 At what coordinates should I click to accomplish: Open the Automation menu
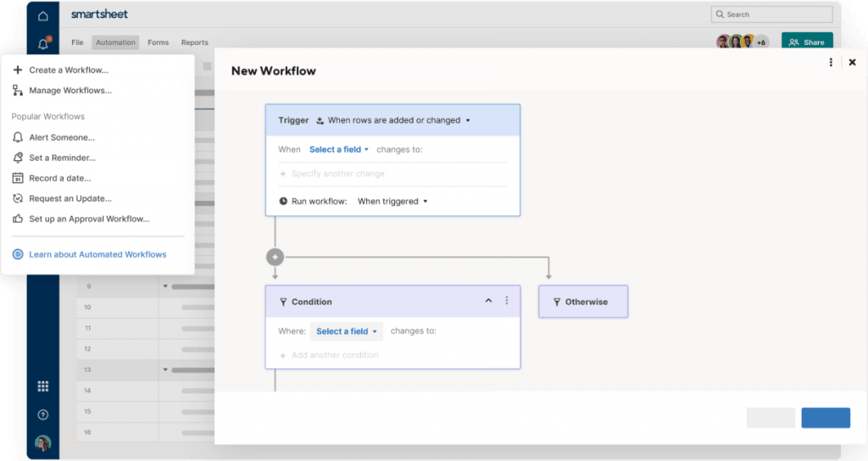[x=115, y=42]
